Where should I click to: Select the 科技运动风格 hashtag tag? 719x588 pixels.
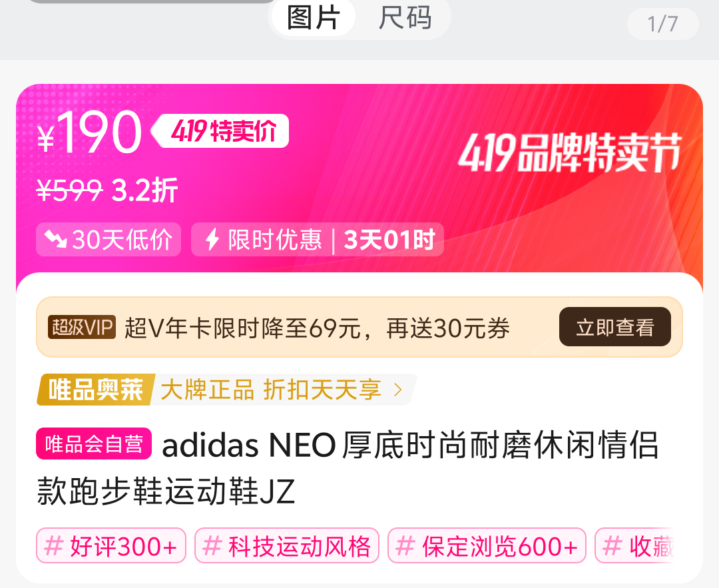[x=286, y=546]
